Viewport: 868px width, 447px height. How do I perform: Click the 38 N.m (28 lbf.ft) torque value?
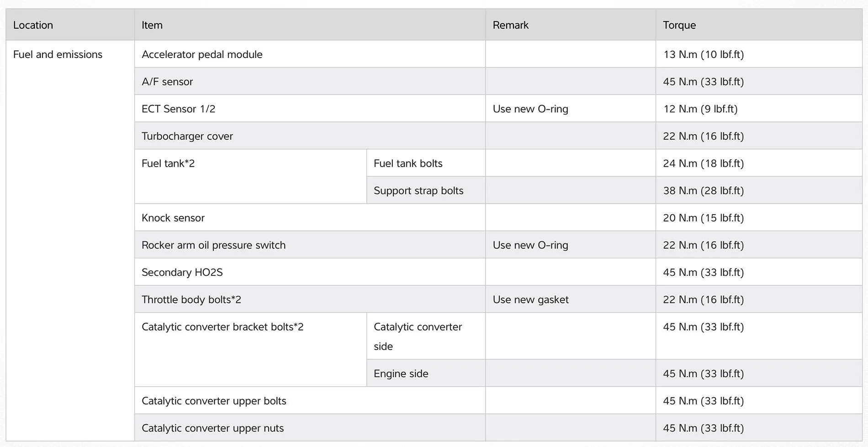[703, 190]
